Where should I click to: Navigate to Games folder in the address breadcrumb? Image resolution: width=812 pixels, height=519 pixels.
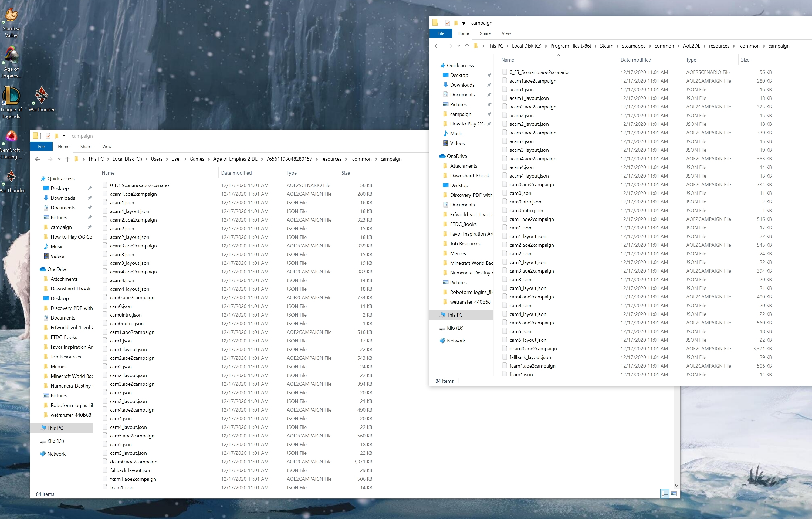click(x=197, y=159)
